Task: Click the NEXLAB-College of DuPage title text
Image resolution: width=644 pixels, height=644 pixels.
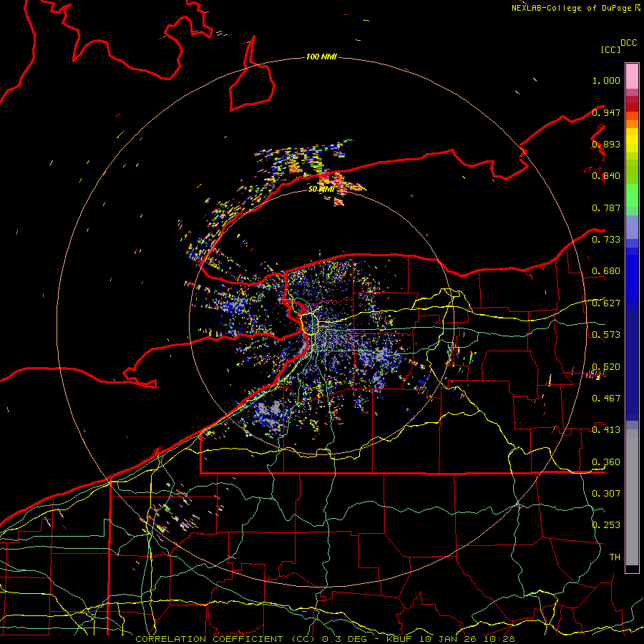Action: pos(571,8)
